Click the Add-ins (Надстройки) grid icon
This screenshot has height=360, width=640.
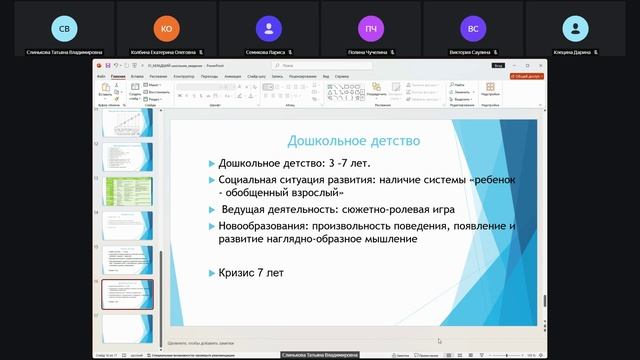[x=490, y=87]
